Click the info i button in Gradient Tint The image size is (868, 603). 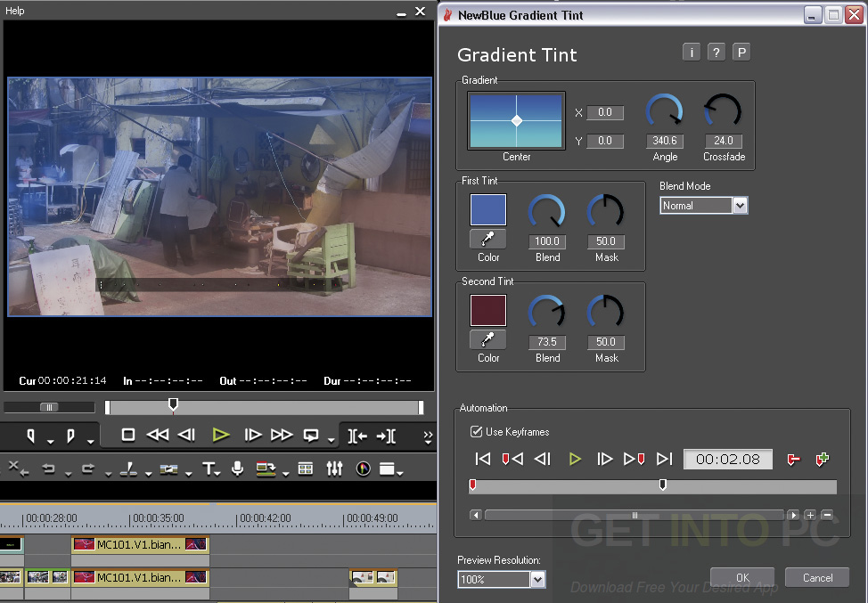(x=692, y=52)
